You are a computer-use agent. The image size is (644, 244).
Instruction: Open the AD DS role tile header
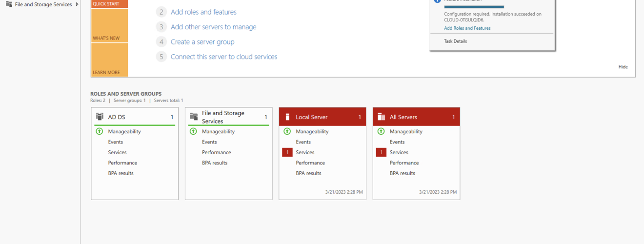coord(135,117)
